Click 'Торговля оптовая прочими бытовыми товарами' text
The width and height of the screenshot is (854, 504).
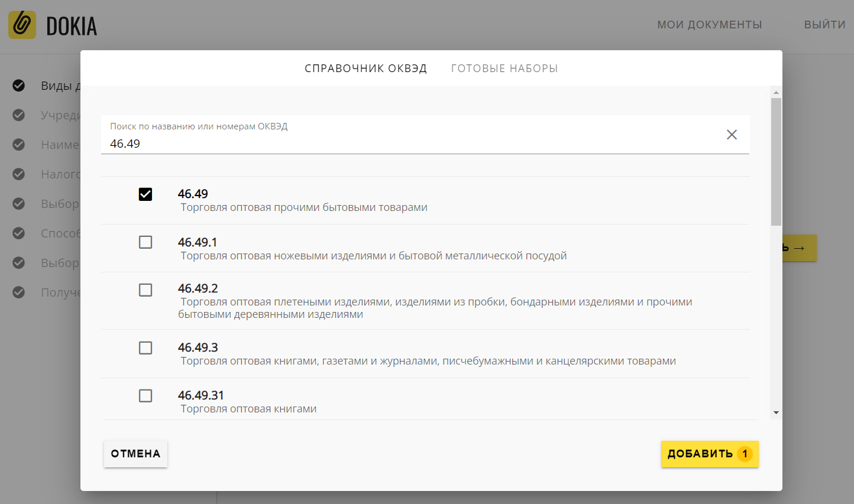[304, 207]
